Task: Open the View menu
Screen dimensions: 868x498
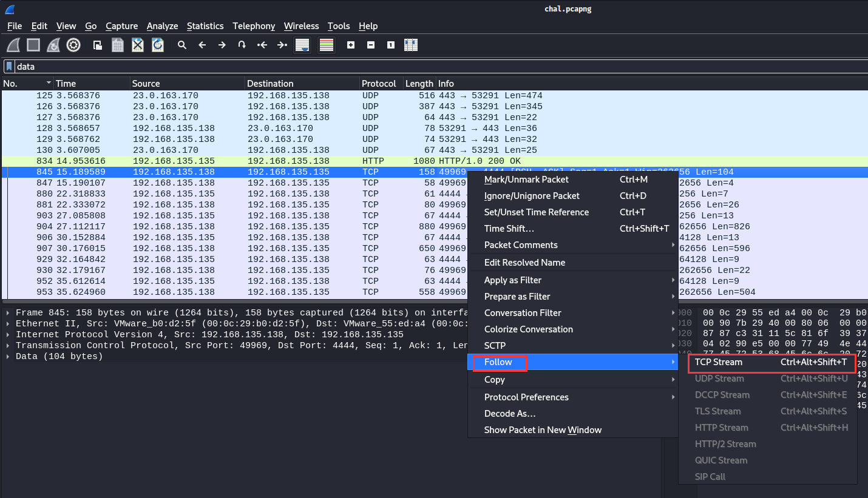Action: [66, 26]
